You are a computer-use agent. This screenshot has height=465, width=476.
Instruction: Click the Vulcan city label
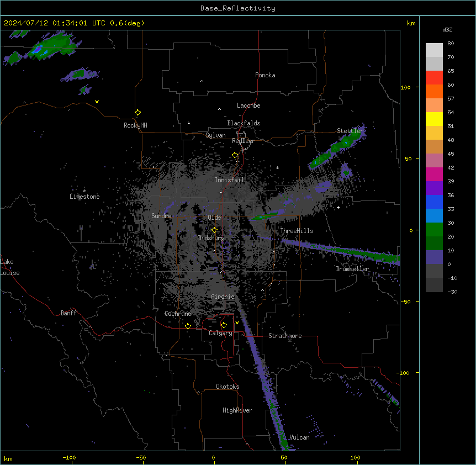coord(300,437)
